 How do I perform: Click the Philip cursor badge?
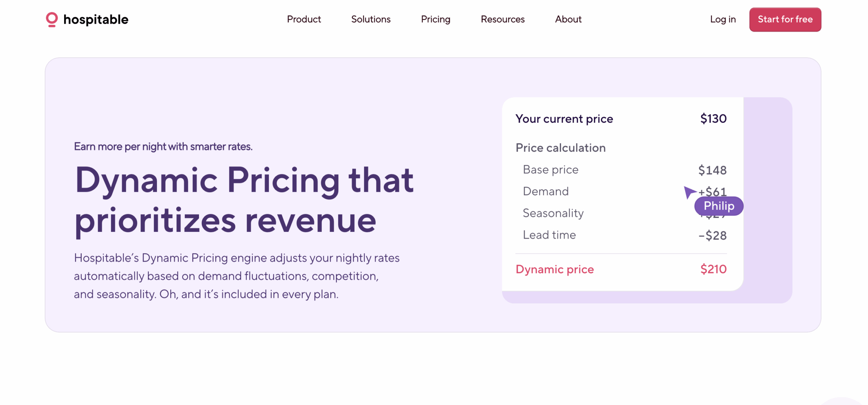pos(718,206)
